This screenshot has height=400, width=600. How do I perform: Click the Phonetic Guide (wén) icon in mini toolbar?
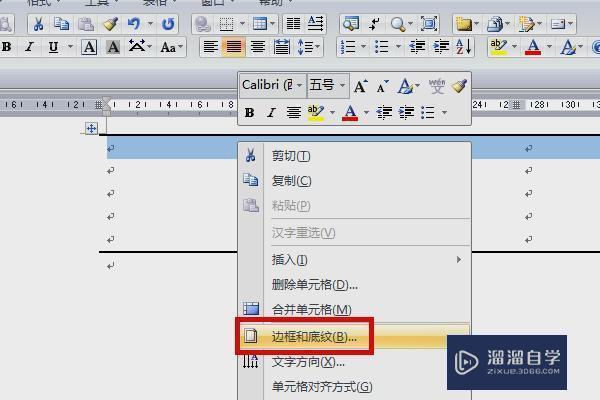pyautogui.click(x=437, y=86)
